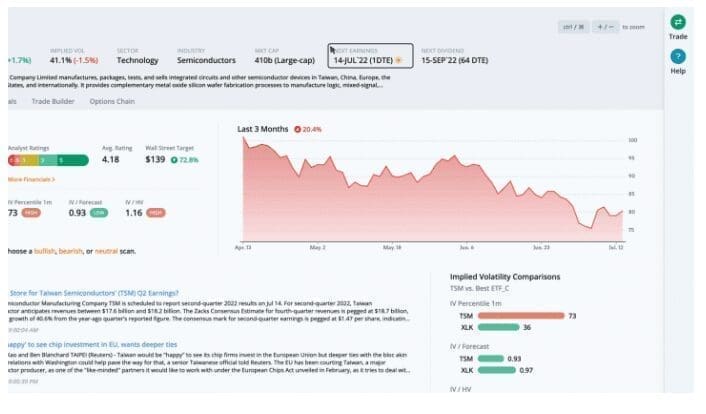This screenshot has width=706, height=414.
Task: Click the sun icon beside next earnings date
Action: 400,60
